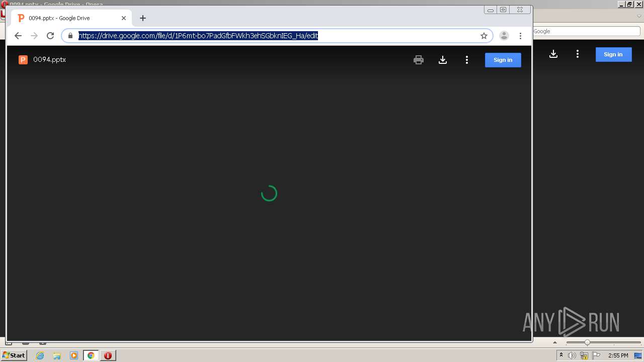This screenshot has width=644, height=362.
Task: Switch to Chrome taskbar button
Action: pos(91,355)
